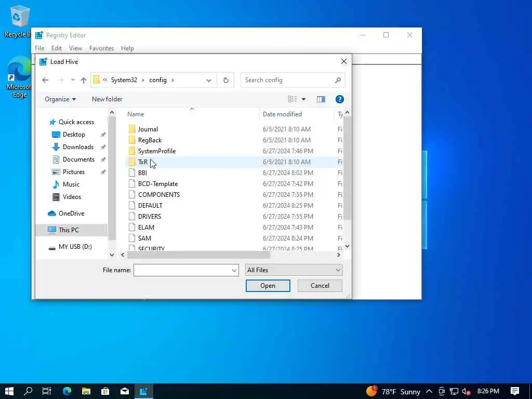Change view layout icon
Viewport: 532px width, 399px height.
click(x=292, y=99)
